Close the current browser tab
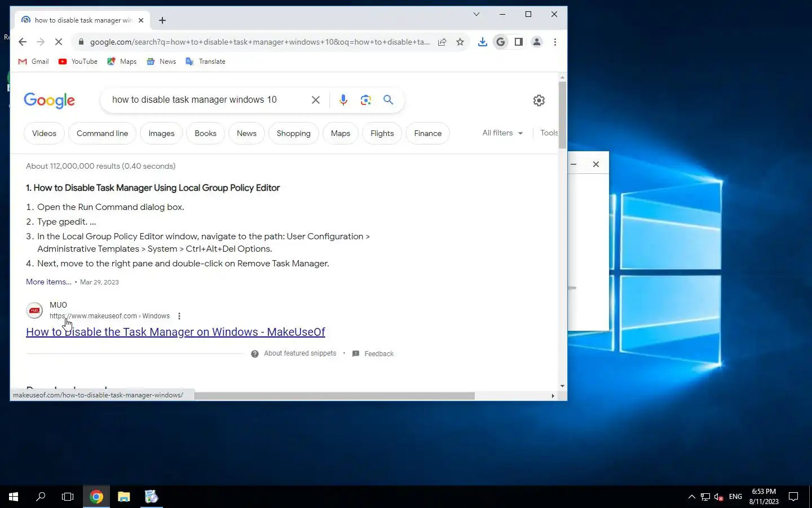Viewport: 812px width, 508px height. (x=141, y=20)
